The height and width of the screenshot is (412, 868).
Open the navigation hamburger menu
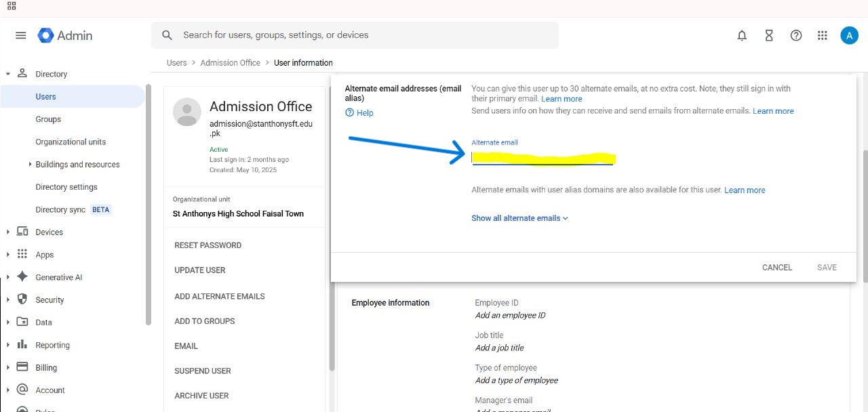pos(20,35)
